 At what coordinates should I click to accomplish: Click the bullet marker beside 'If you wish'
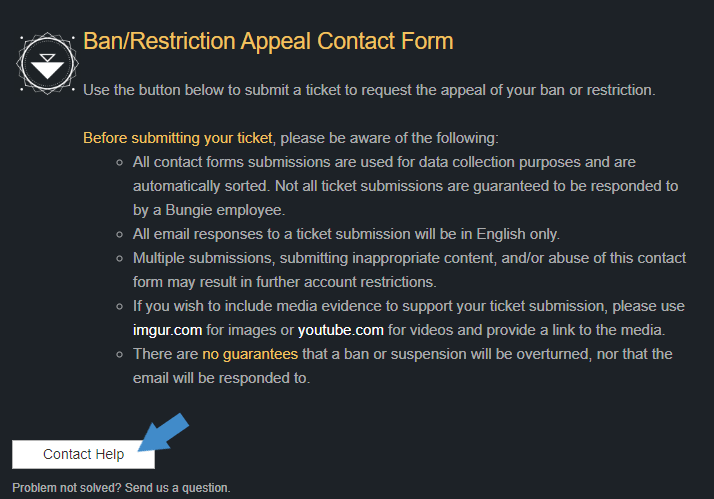pyautogui.click(x=120, y=306)
